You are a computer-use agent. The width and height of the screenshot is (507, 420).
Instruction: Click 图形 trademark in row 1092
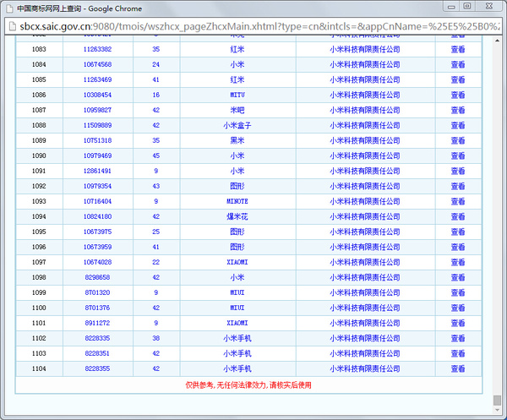[x=237, y=186]
